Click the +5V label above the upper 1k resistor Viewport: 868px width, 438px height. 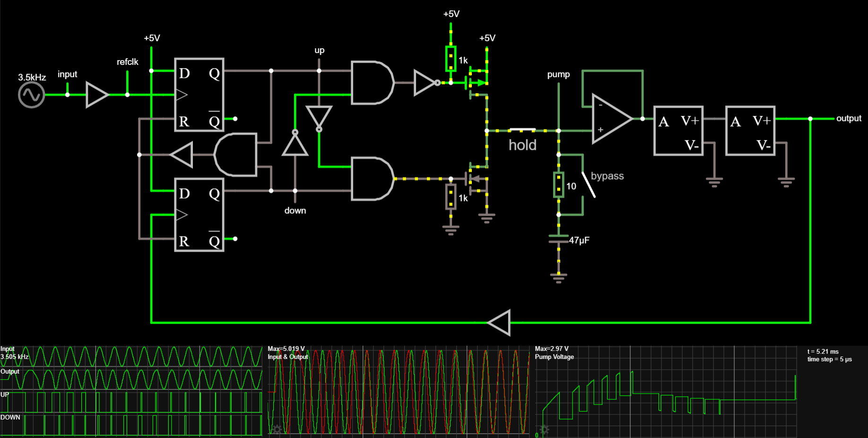click(451, 14)
